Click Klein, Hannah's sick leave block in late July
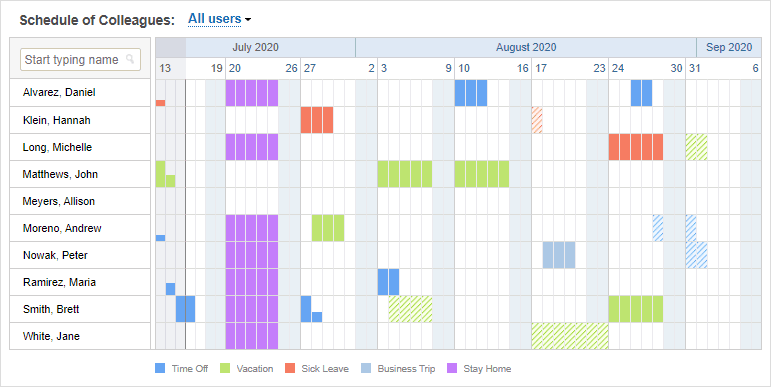771x387 pixels. coord(317,120)
